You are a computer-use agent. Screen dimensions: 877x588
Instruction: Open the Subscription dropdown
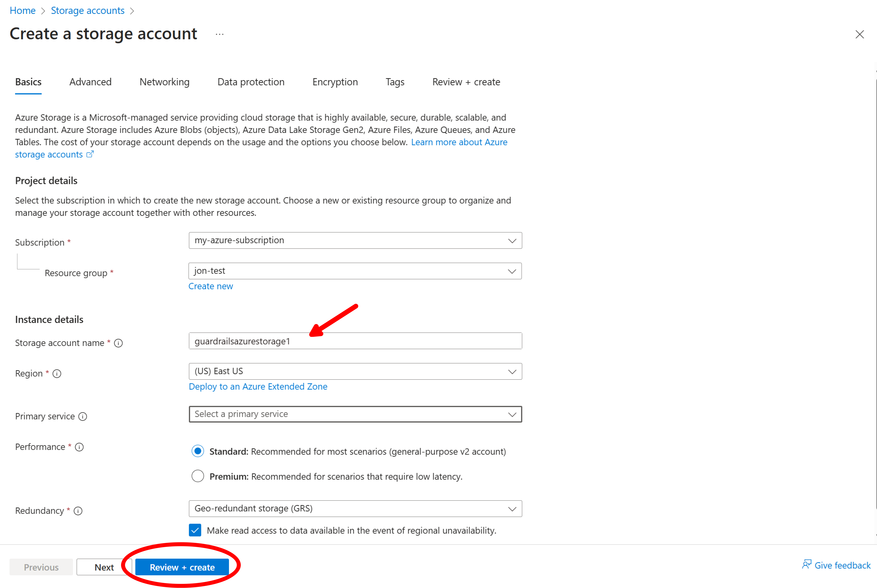[x=355, y=240]
